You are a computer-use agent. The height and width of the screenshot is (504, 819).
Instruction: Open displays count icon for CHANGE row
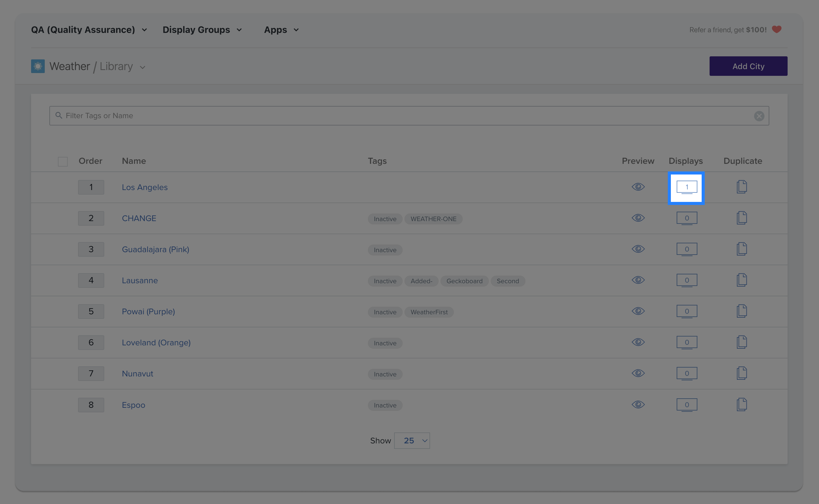[x=686, y=218]
